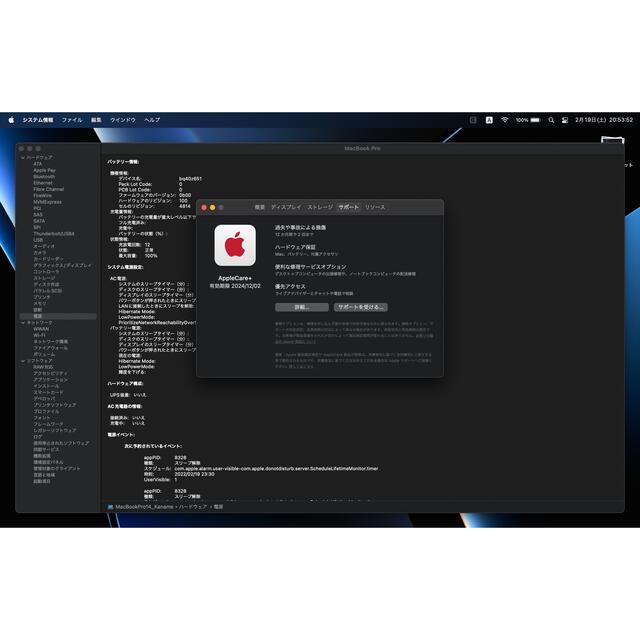Select ストレージ in the hardware sidebar
The height and width of the screenshot is (640, 640).
[44, 278]
